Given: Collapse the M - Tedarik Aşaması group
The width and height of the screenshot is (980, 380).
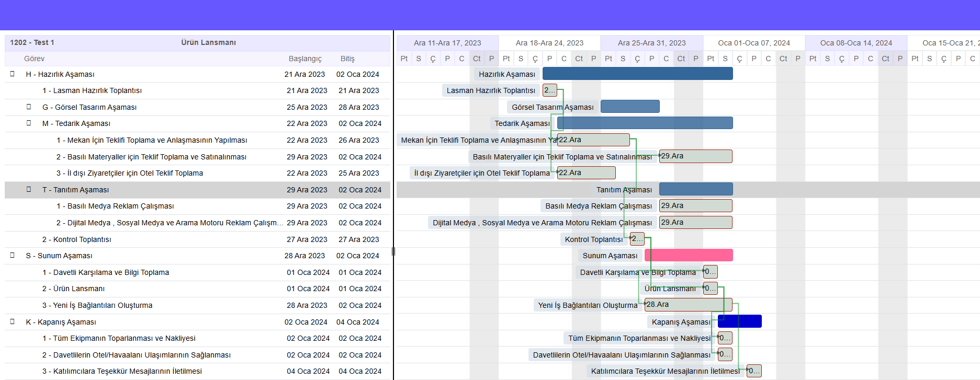Looking at the screenshot, I should 29,123.
